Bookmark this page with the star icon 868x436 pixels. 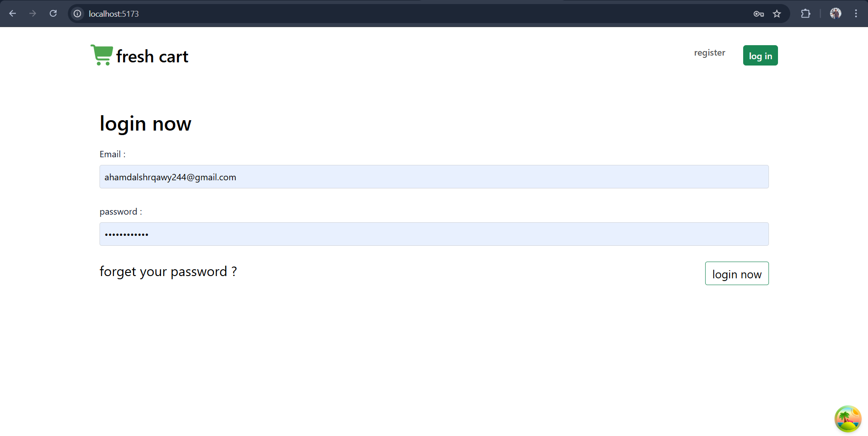tap(777, 14)
